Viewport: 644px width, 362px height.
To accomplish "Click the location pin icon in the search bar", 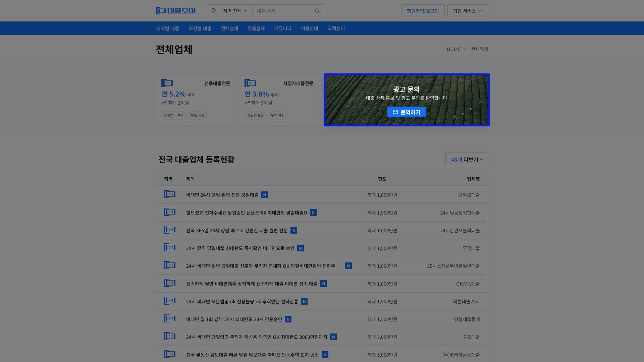I will (x=214, y=10).
